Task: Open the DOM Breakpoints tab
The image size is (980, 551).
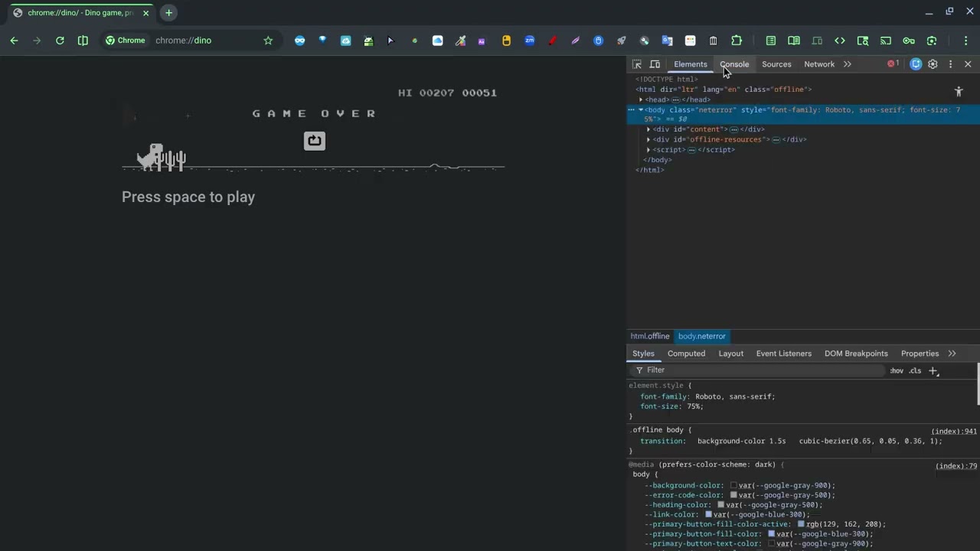Action: [x=856, y=354]
